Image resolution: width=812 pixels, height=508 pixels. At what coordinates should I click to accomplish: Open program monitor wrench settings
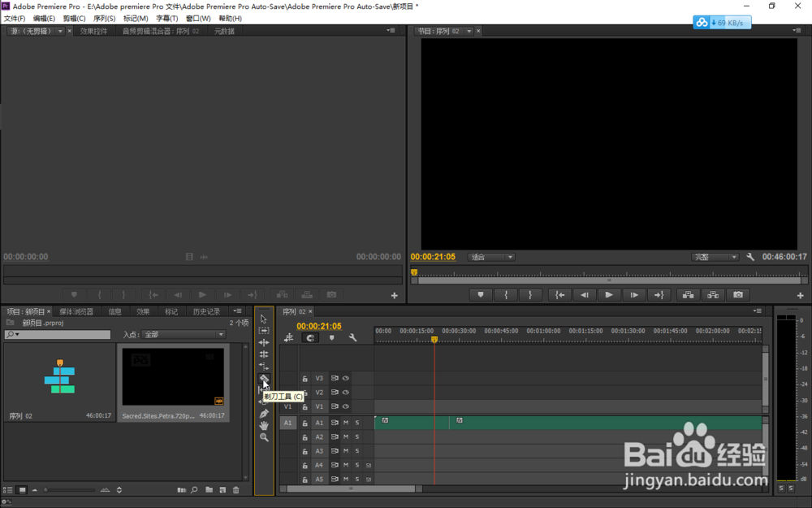click(749, 257)
